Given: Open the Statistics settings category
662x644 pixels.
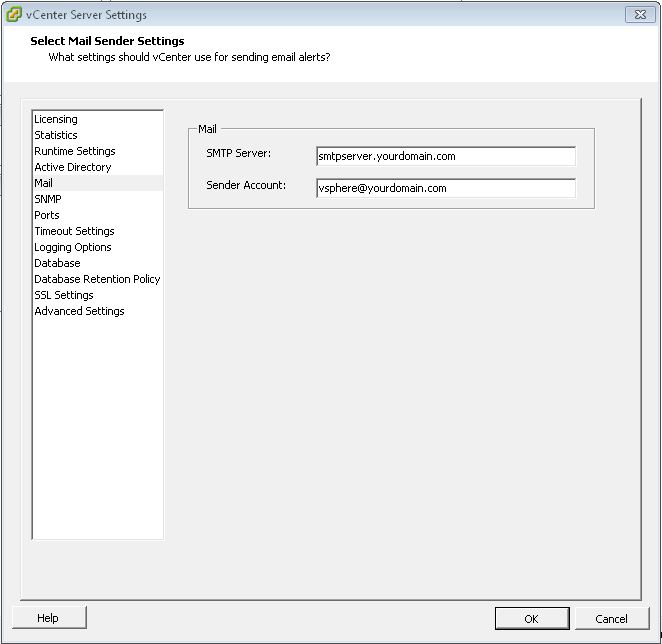Looking at the screenshot, I should click(x=56, y=135).
